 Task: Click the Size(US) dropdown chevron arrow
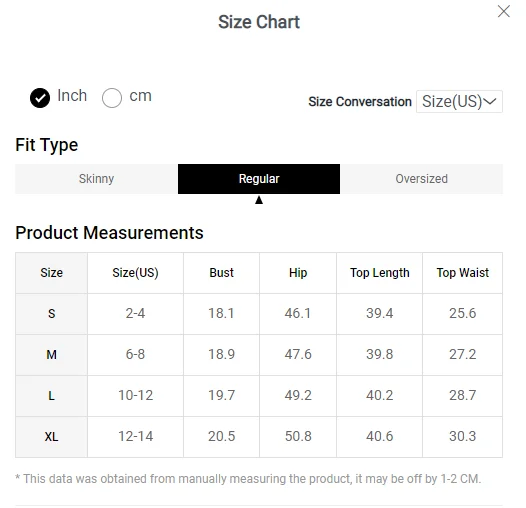click(x=490, y=101)
